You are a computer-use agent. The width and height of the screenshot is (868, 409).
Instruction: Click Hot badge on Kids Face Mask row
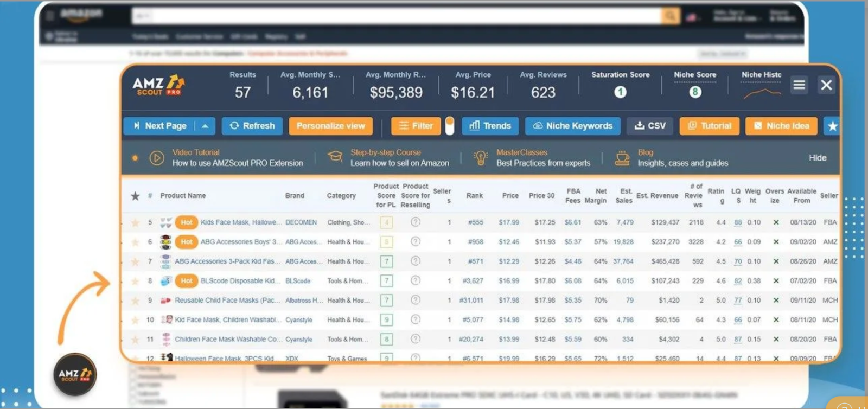pyautogui.click(x=187, y=222)
